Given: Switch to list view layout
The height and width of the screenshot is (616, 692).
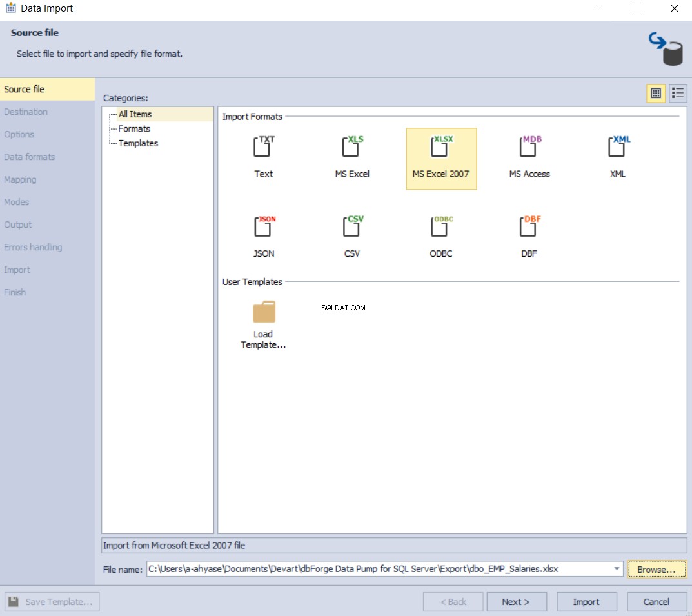Looking at the screenshot, I should pos(677,93).
